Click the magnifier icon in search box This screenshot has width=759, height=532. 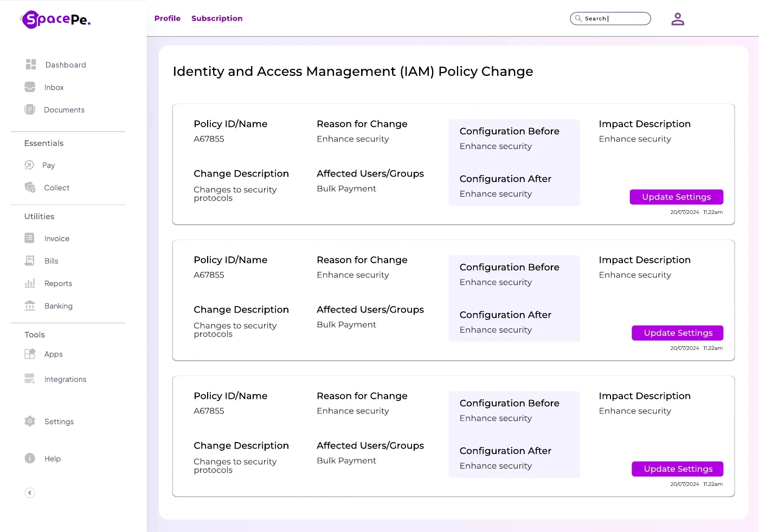578,18
